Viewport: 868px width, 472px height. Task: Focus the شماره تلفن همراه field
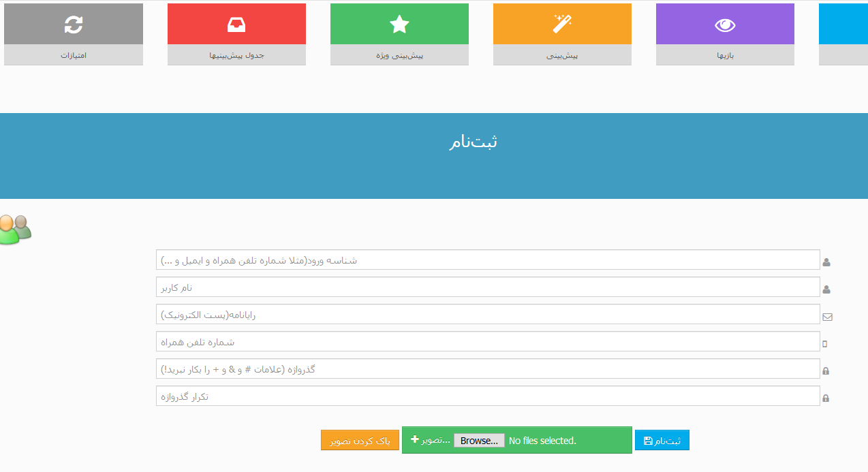point(487,342)
